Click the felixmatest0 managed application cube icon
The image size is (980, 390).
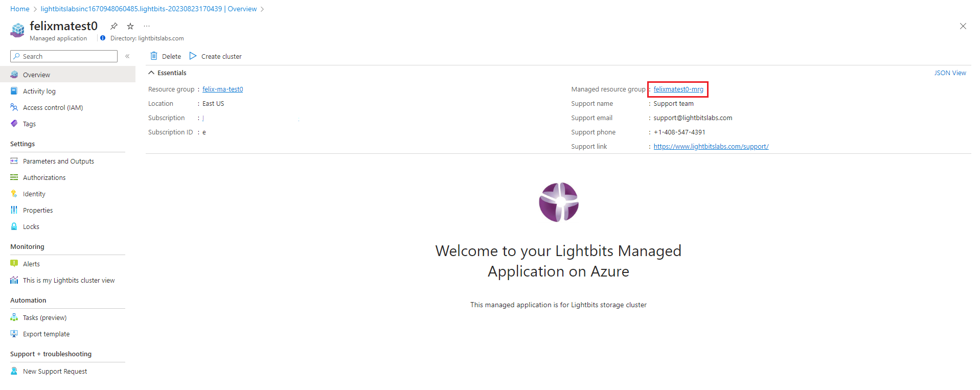coord(17,30)
